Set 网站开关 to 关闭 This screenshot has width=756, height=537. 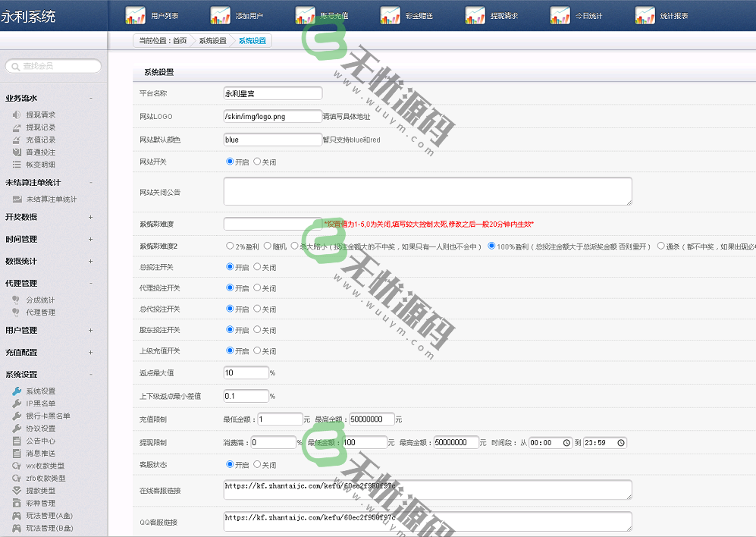257,162
